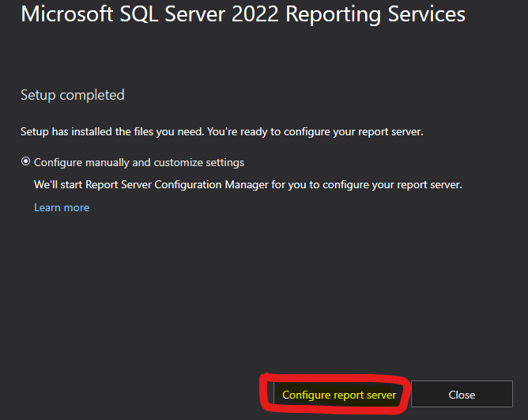This screenshot has width=528, height=420.
Task: Click the 'Setup completed' heading
Action: pyautogui.click(x=73, y=95)
